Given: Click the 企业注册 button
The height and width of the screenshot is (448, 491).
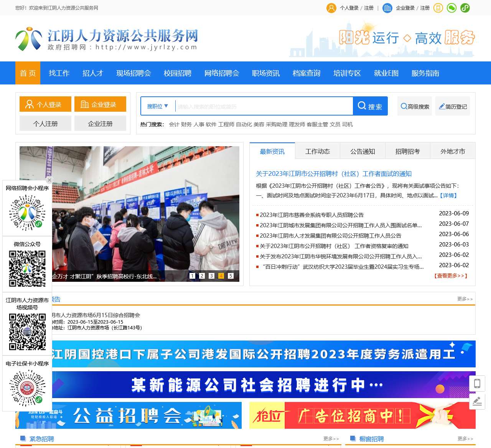Looking at the screenshot, I should tap(100, 124).
